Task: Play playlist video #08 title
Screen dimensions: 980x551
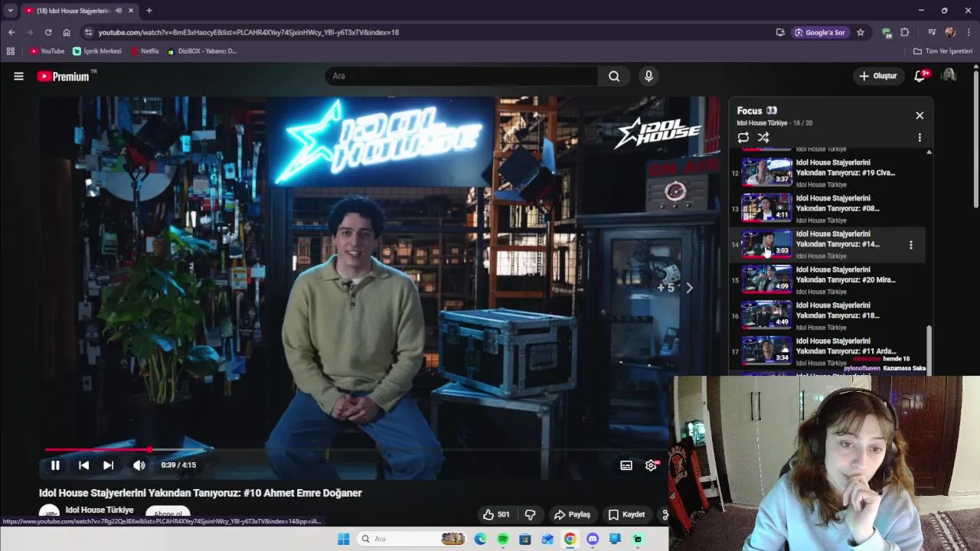Action: [x=838, y=203]
